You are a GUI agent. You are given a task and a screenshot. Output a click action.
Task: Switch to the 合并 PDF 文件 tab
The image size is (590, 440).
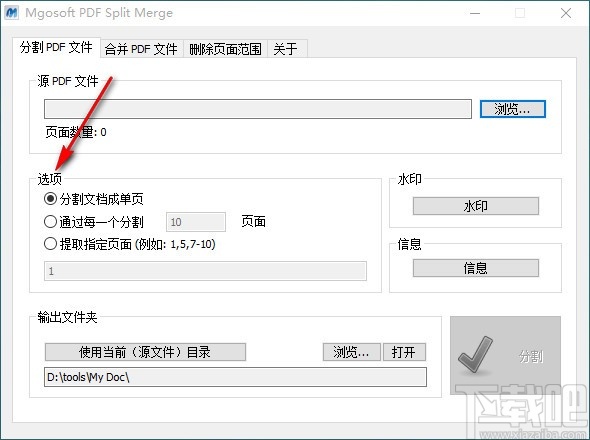141,49
